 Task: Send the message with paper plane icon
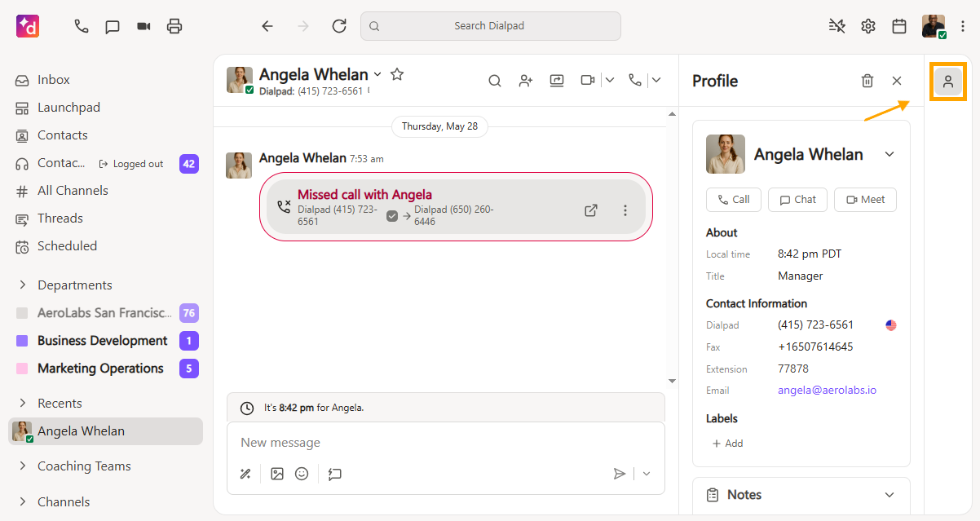pos(620,474)
